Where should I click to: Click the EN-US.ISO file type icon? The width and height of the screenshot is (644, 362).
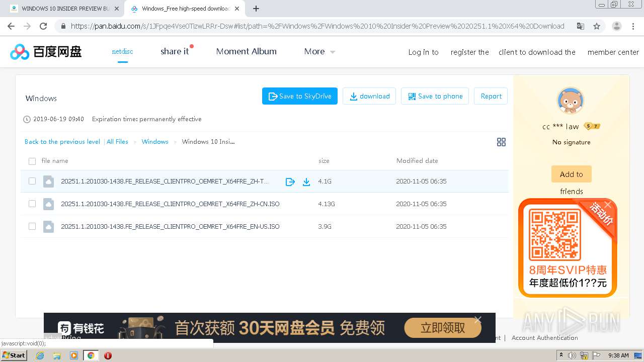[48, 226]
